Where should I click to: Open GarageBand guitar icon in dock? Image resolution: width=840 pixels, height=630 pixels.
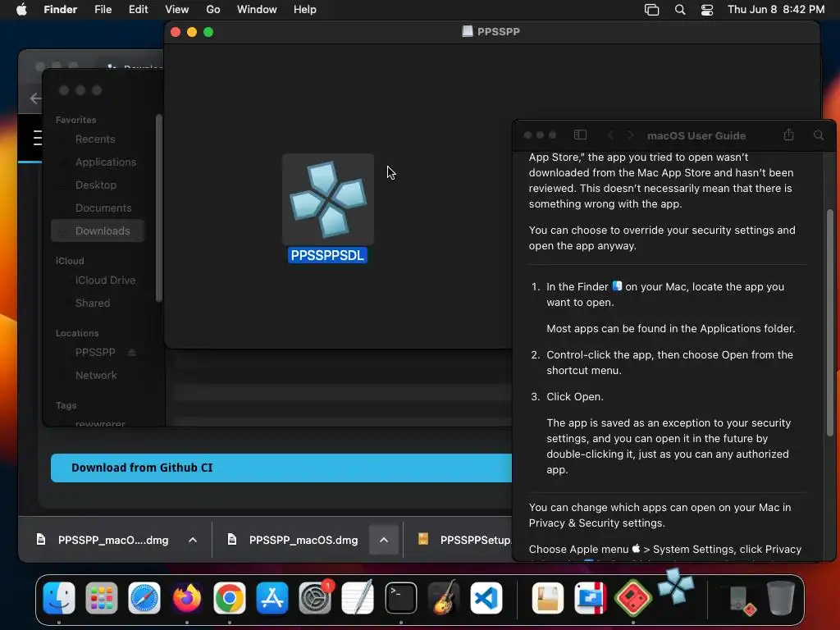(x=444, y=597)
